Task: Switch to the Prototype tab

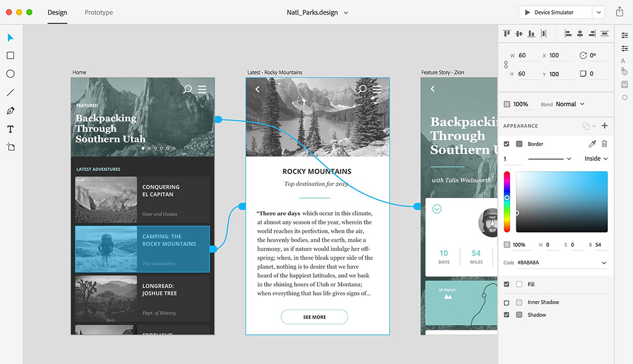Action: point(99,12)
